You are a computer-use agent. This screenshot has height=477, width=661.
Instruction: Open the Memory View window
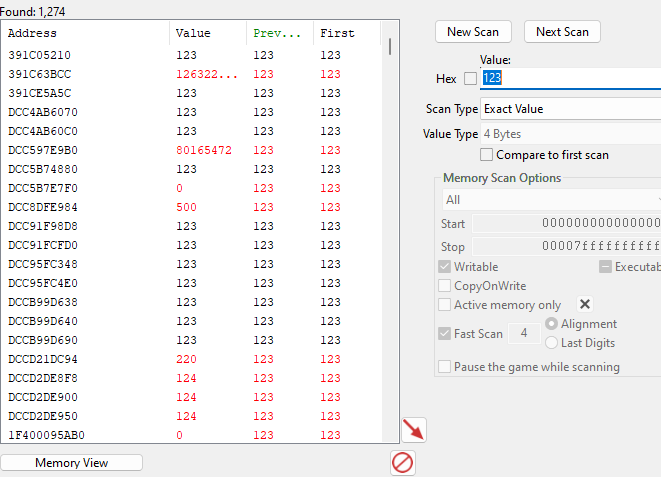click(x=72, y=463)
